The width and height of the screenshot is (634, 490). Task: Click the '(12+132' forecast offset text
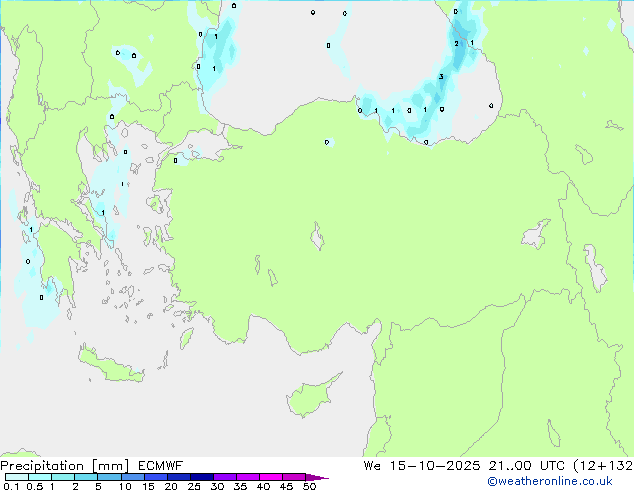(x=603, y=466)
